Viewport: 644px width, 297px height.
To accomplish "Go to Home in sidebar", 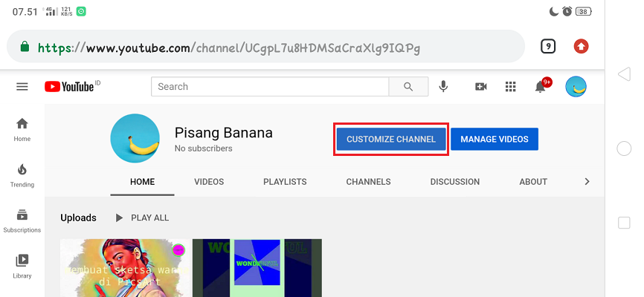I will [x=22, y=130].
